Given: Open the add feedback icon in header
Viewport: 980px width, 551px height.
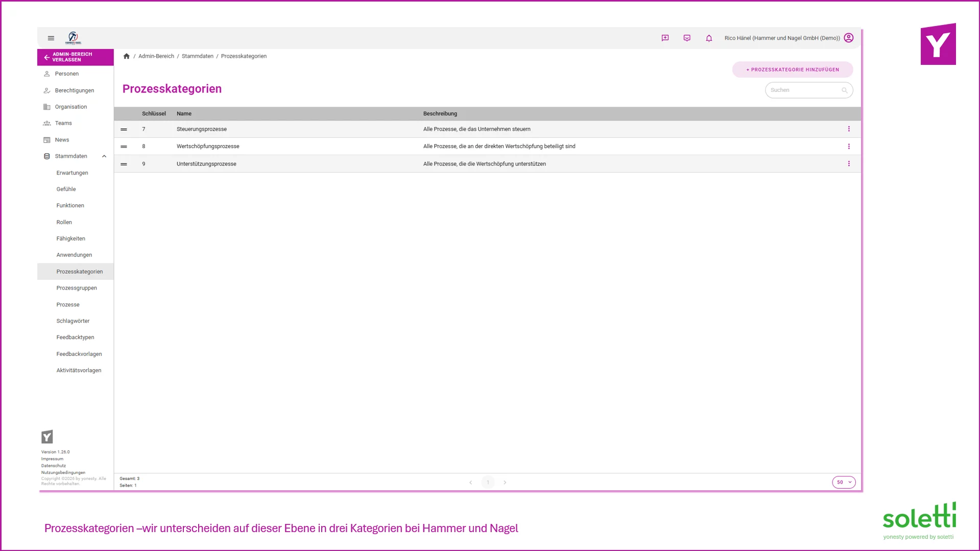Looking at the screenshot, I should coord(665,38).
